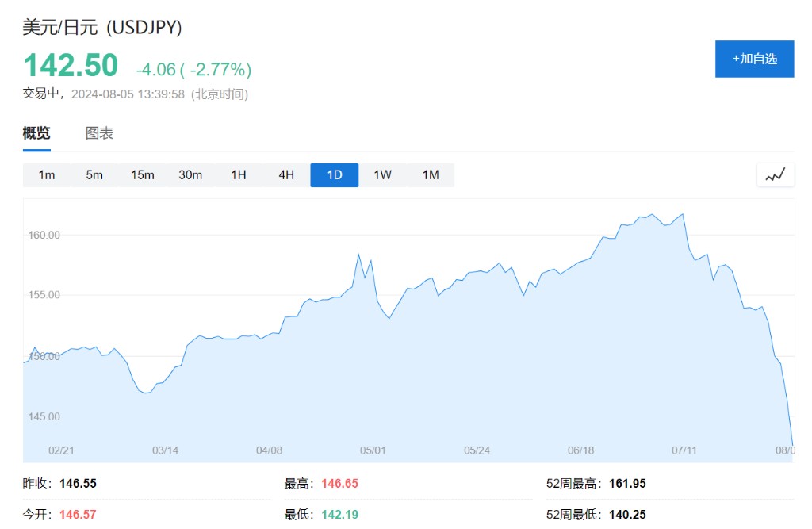Click the 52周最高 value 161.95

627,483
